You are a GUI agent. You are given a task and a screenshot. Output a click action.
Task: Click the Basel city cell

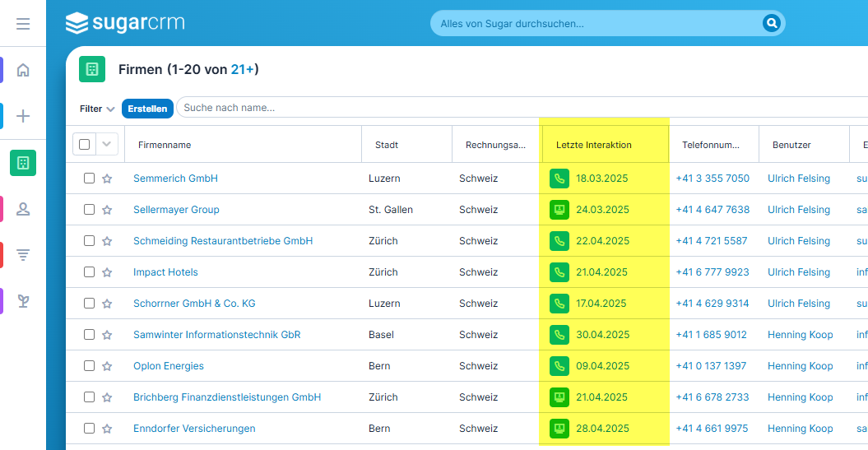[x=382, y=334]
